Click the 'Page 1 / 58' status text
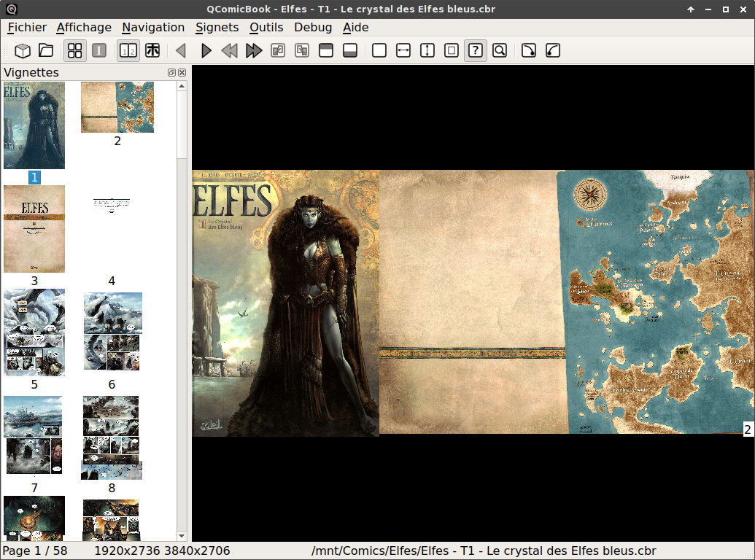The width and height of the screenshot is (755, 560). pos(35,551)
